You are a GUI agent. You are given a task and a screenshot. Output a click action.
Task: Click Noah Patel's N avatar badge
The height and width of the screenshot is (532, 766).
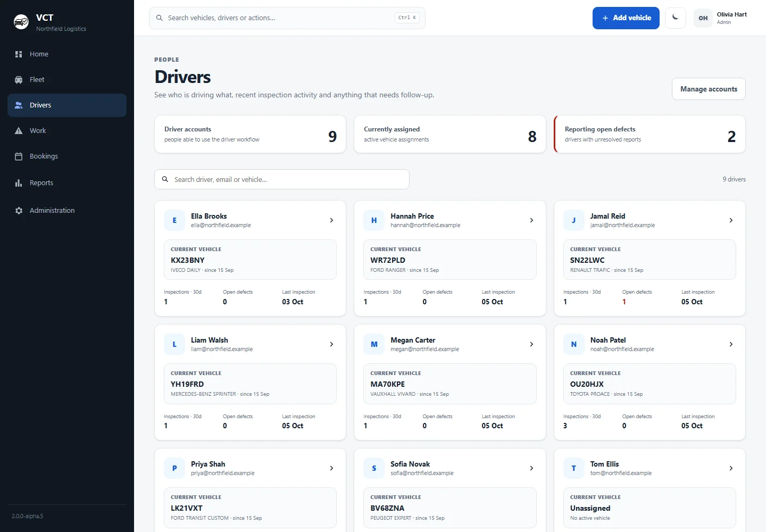(x=573, y=344)
